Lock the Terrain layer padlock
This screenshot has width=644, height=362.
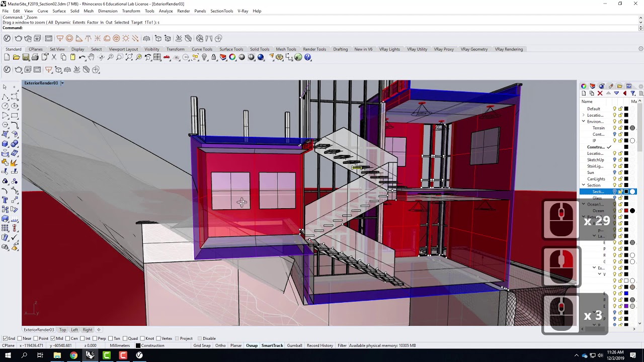pos(621,128)
